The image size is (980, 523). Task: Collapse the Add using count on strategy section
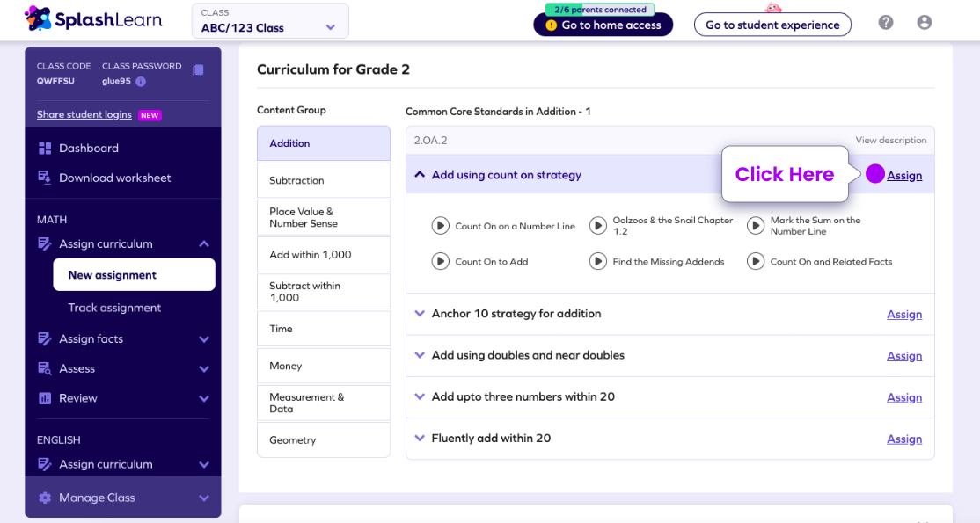point(420,175)
